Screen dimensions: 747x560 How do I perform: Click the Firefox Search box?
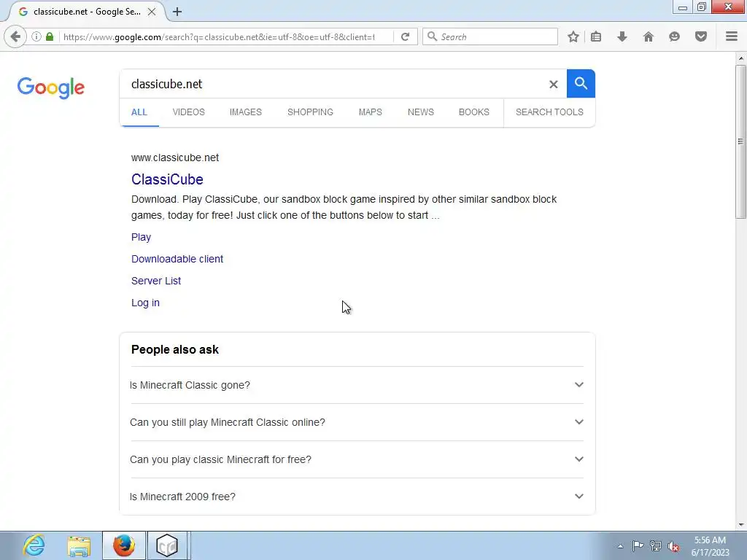490,36
